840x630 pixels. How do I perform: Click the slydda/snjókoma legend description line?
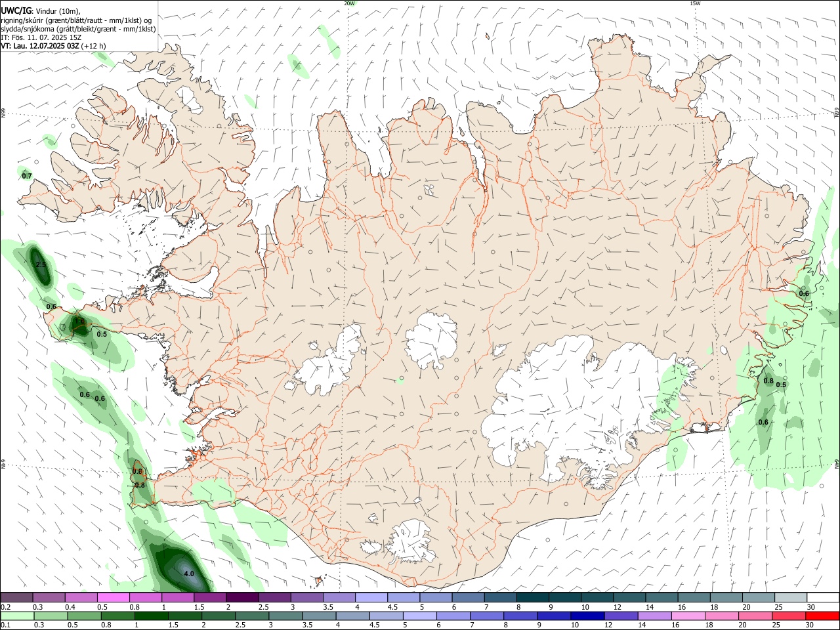[x=78, y=29]
